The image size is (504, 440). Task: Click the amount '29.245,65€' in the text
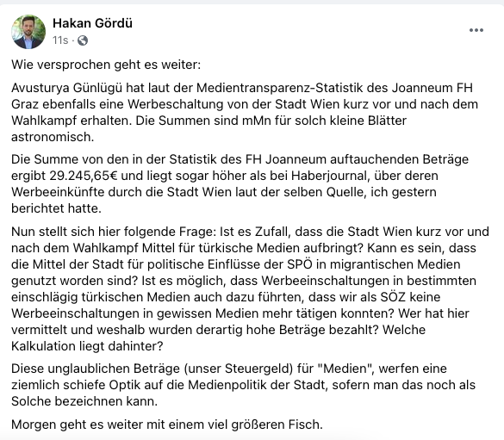[x=84, y=176]
